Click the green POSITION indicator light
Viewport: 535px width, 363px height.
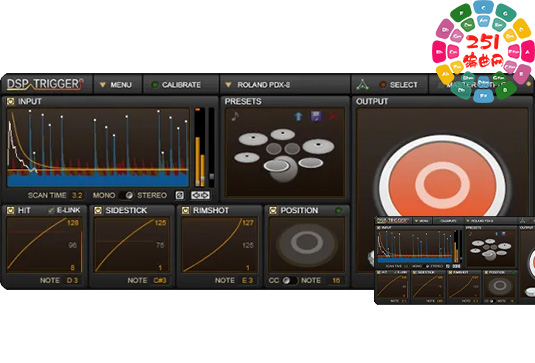coord(338,211)
